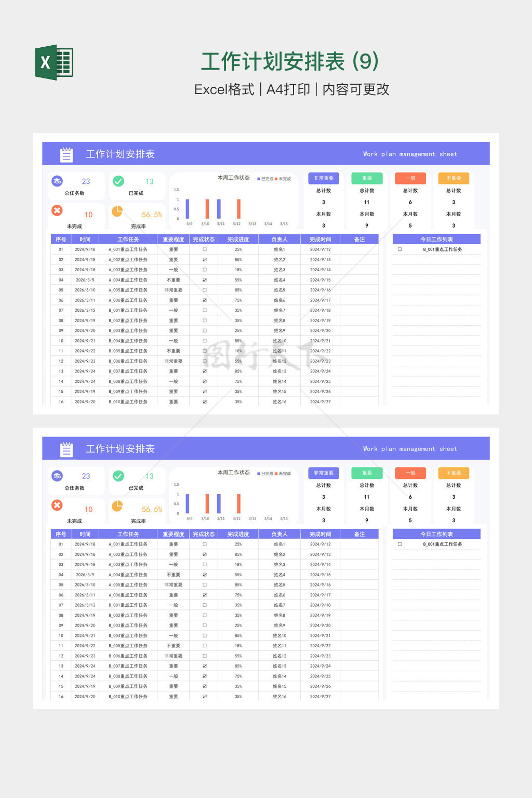Click the green checkmark completed icon in lower sheet
This screenshot has height=798, width=532.
coord(118,476)
